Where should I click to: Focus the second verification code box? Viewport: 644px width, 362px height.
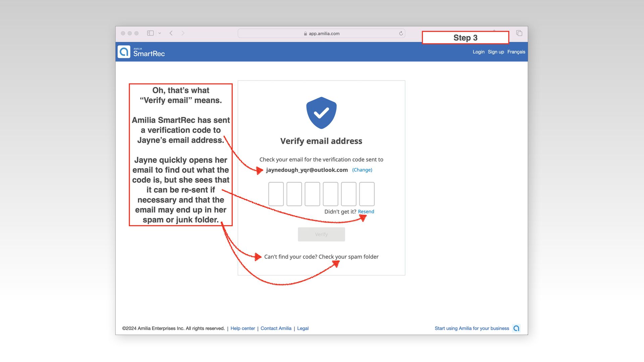click(x=294, y=194)
